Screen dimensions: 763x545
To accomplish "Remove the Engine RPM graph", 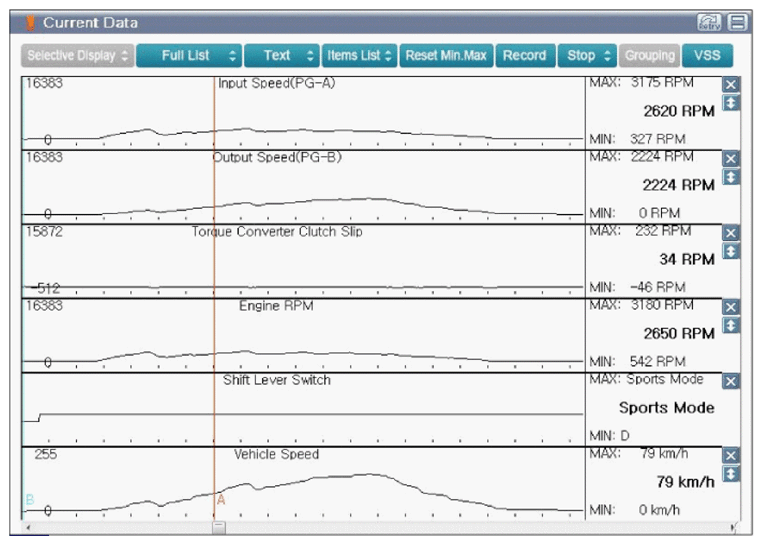I will coord(730,308).
